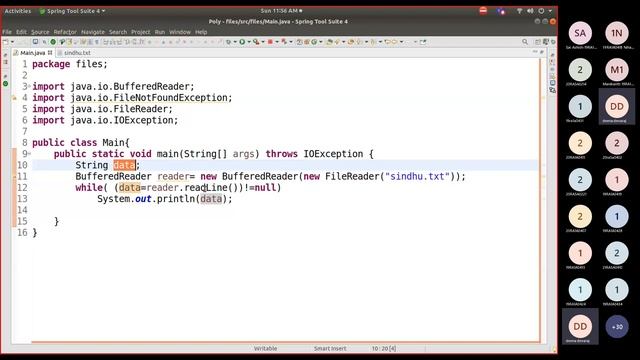Expand the Run configurations dropdown arrow
Viewport: 640px width, 360px height.
coord(249,42)
